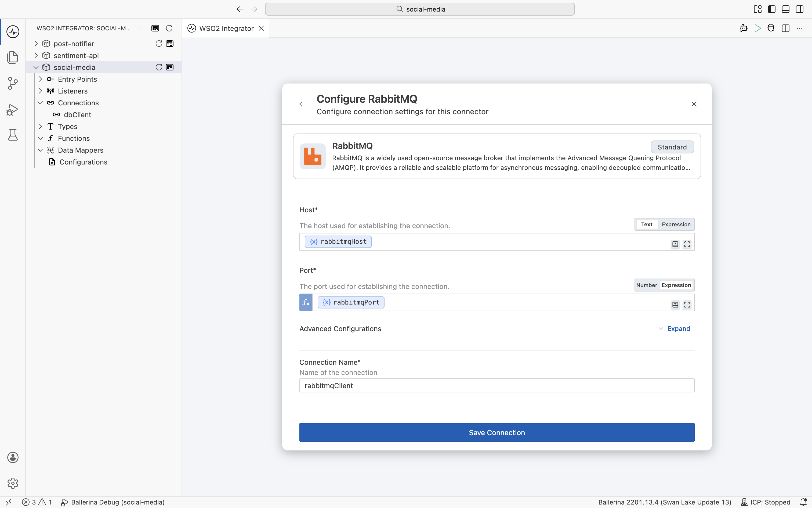Collapse the Connections node
The width and height of the screenshot is (812, 508).
tap(40, 103)
